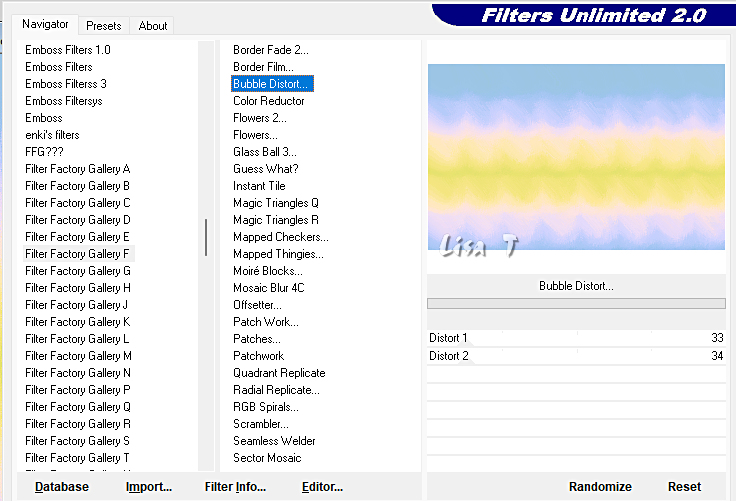Screen dimensions: 736x501
Task: Select the plain Emboss category
Action: [44, 118]
